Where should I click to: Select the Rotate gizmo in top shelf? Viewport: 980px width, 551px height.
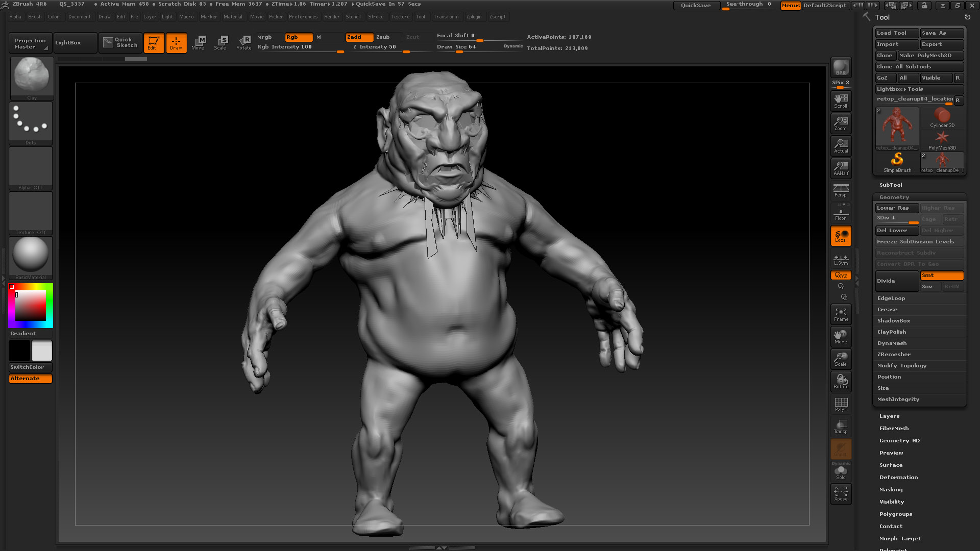click(x=244, y=42)
